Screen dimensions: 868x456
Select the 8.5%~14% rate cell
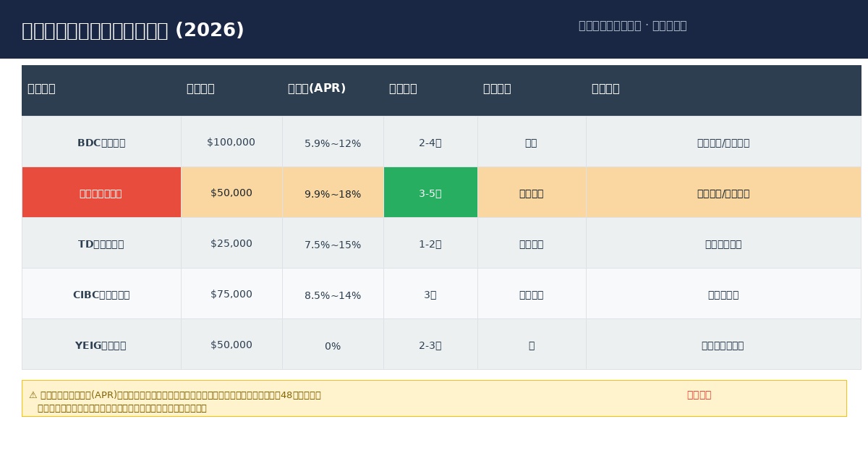coord(333,295)
